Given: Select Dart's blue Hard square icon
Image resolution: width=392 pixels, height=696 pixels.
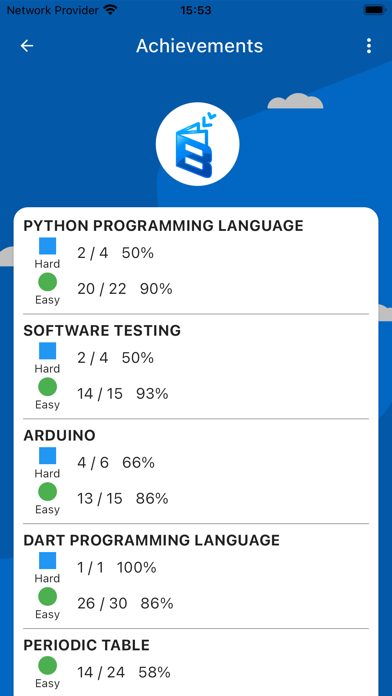Looking at the screenshot, I should click(48, 560).
